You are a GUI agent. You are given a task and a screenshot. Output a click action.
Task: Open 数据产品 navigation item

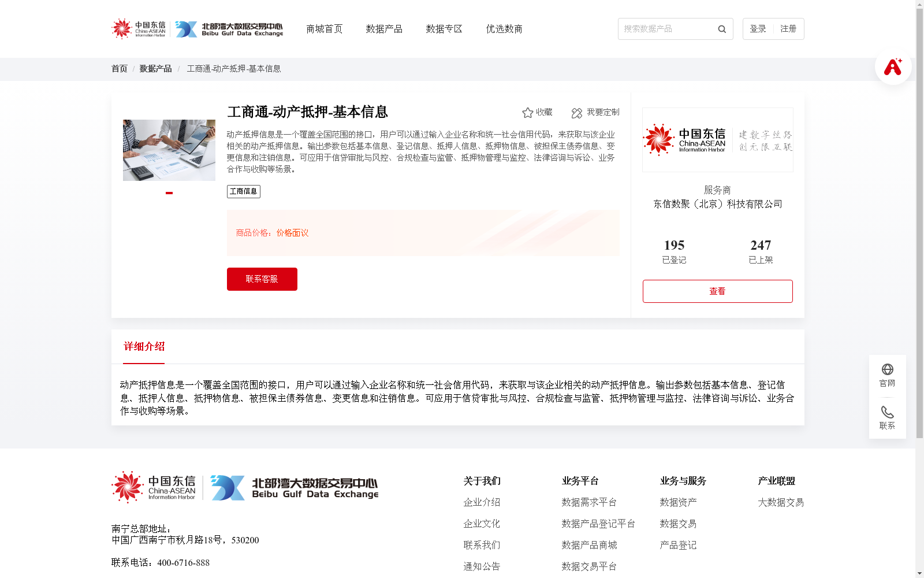[x=384, y=29]
